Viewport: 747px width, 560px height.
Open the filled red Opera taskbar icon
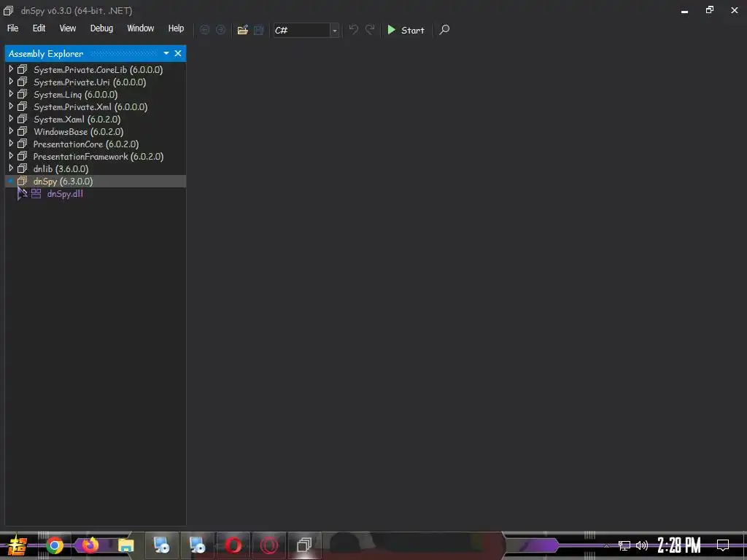click(233, 545)
